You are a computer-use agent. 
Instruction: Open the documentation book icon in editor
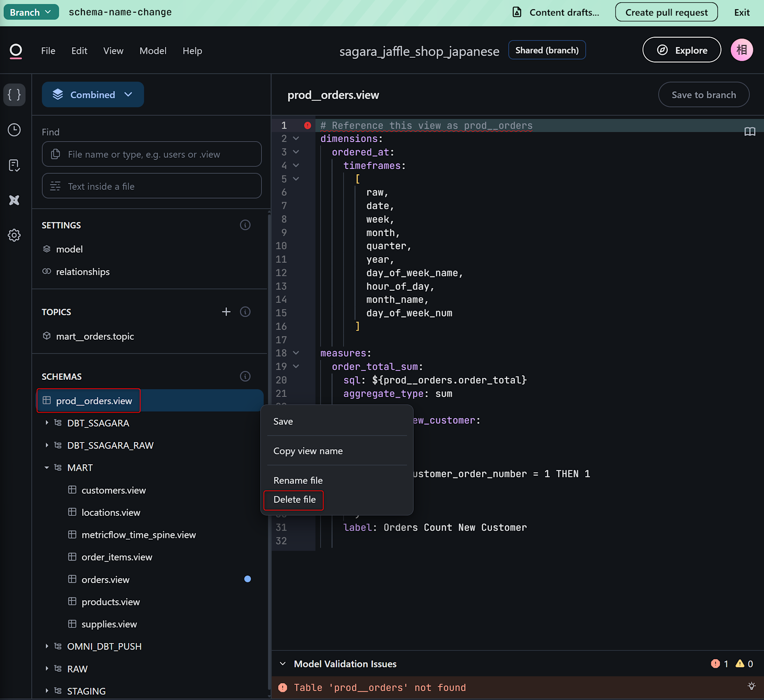click(x=749, y=132)
